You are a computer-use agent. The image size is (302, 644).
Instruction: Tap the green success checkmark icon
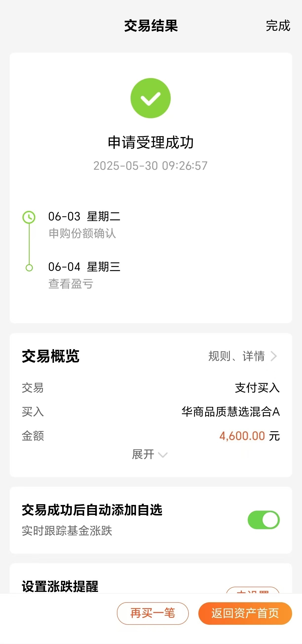pos(150,98)
